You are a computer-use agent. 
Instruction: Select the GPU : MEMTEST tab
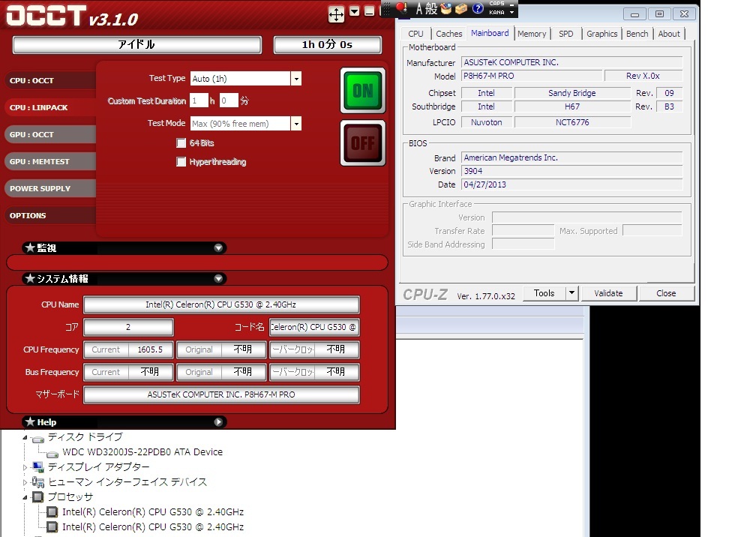51,161
